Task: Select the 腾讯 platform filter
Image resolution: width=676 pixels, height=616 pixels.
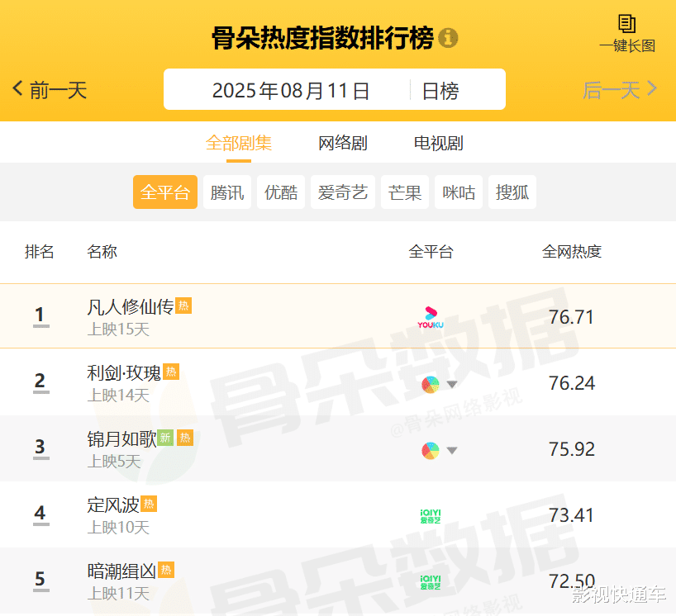Action: 227,192
